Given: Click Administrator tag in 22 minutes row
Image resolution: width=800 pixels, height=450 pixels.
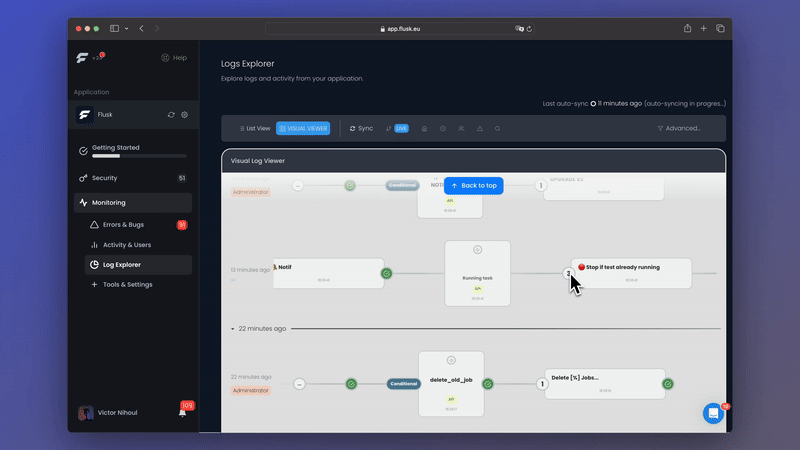Looking at the screenshot, I should (x=251, y=391).
